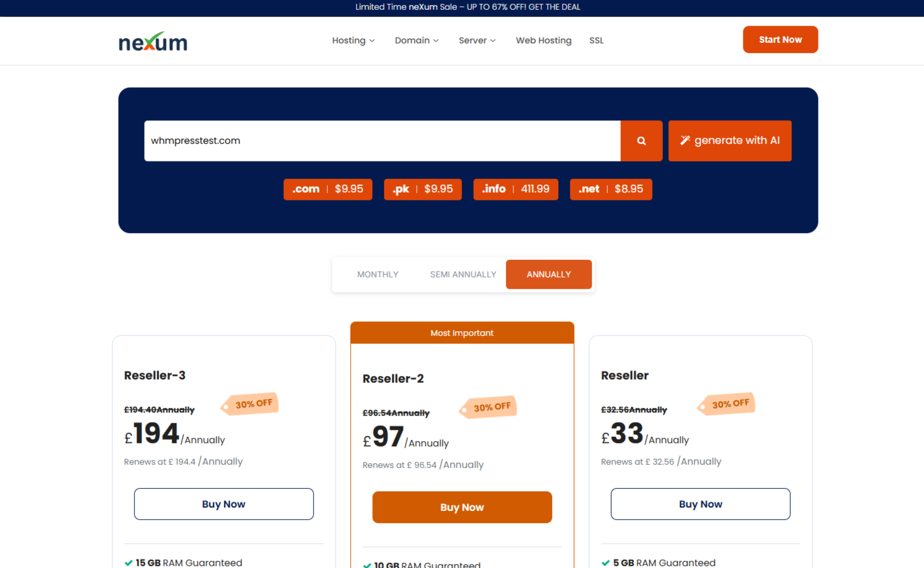Click the magnifier search icon button

click(641, 141)
